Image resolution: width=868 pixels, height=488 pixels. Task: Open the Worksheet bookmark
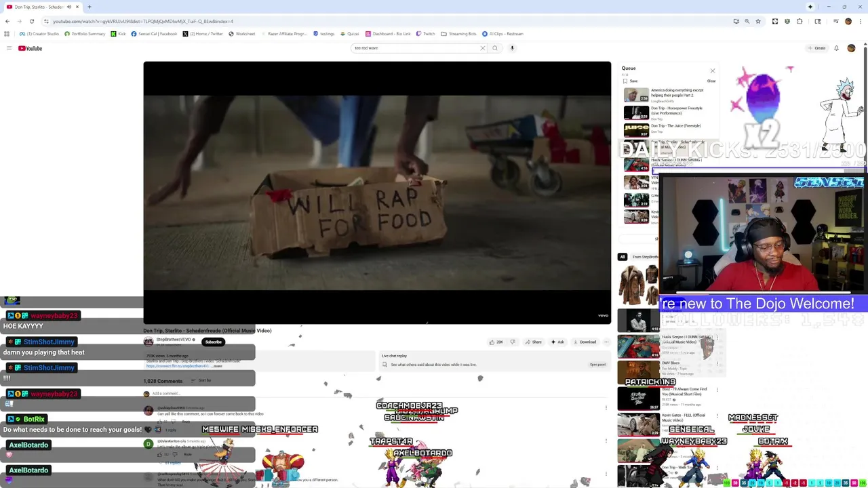[242, 34]
